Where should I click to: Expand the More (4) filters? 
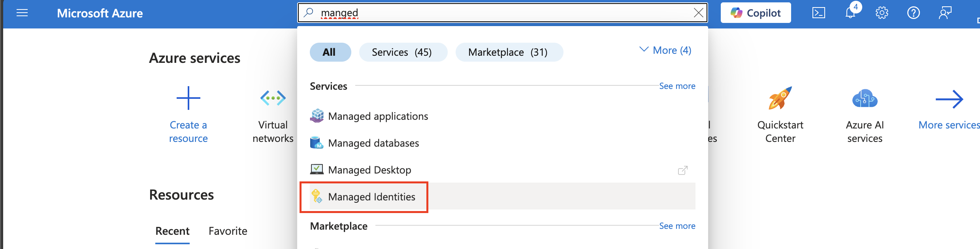665,50
